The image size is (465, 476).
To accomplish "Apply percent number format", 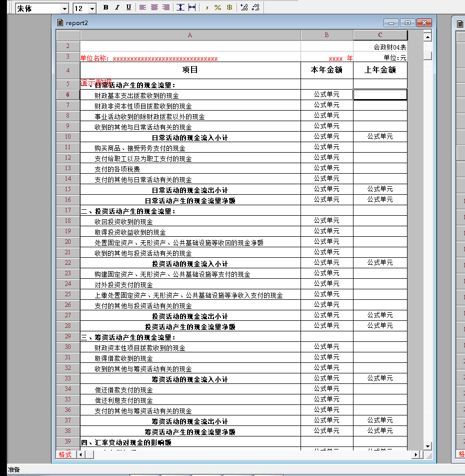I will [x=218, y=8].
